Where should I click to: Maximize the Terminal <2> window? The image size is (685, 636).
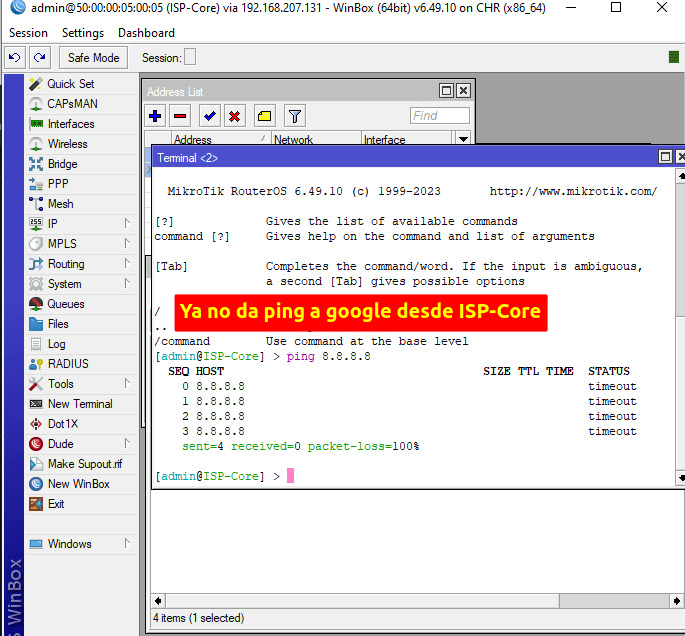(x=665, y=156)
